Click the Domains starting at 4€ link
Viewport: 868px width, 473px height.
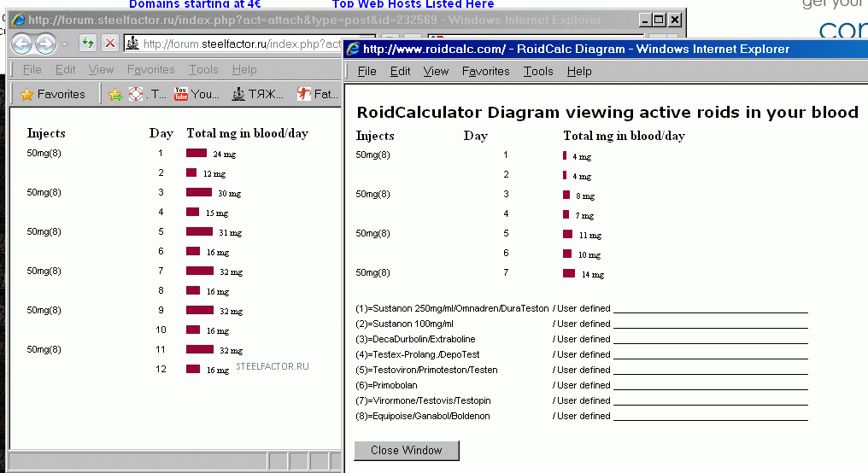tap(195, 4)
